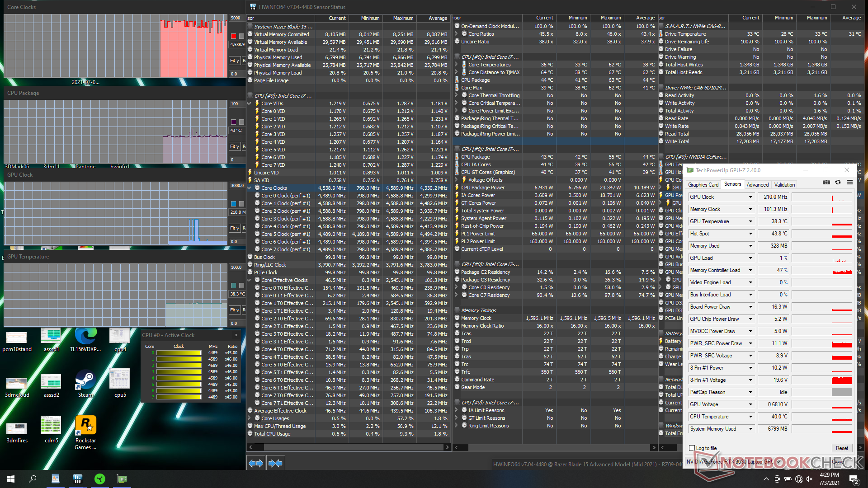Expand the Core Usages tree node
This screenshot has height=488, width=868.
[250, 418]
